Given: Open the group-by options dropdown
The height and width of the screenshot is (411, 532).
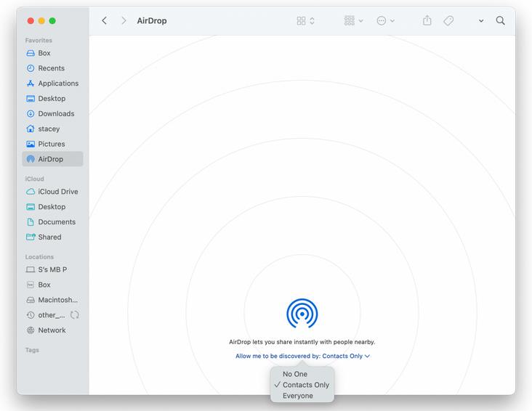Looking at the screenshot, I should [353, 20].
